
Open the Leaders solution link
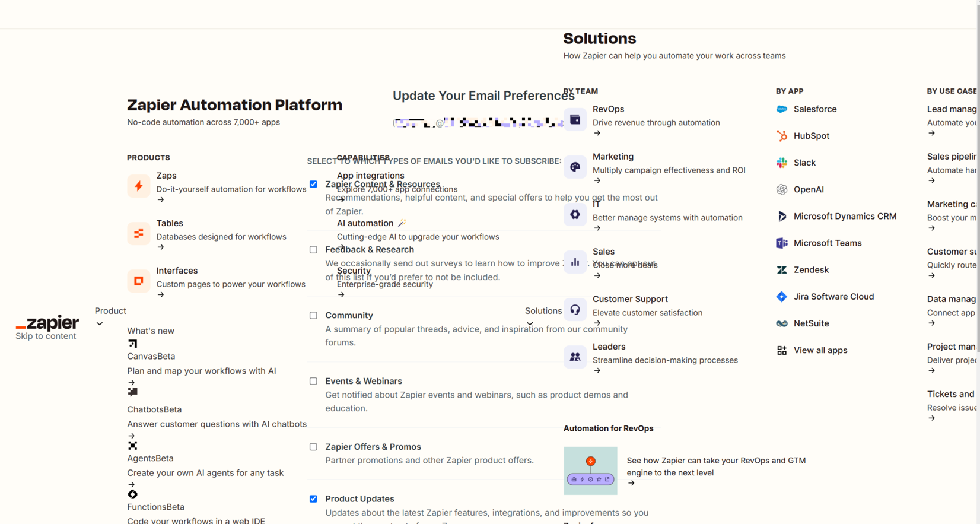[x=609, y=347]
